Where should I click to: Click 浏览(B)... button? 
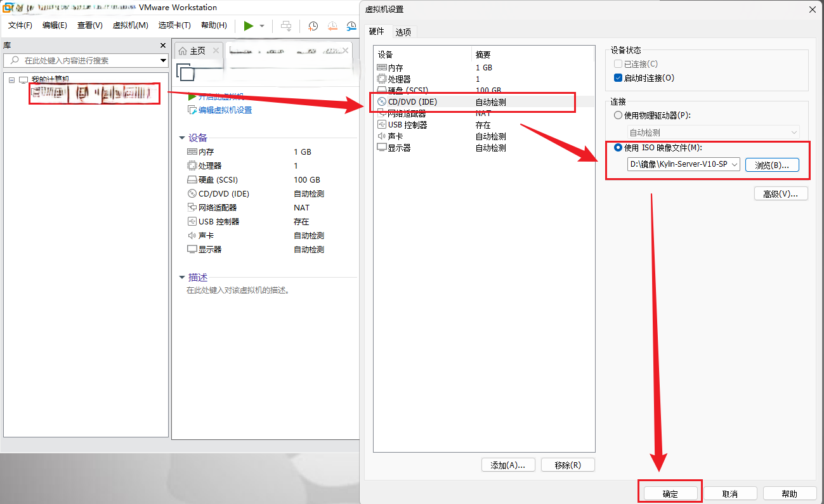772,165
